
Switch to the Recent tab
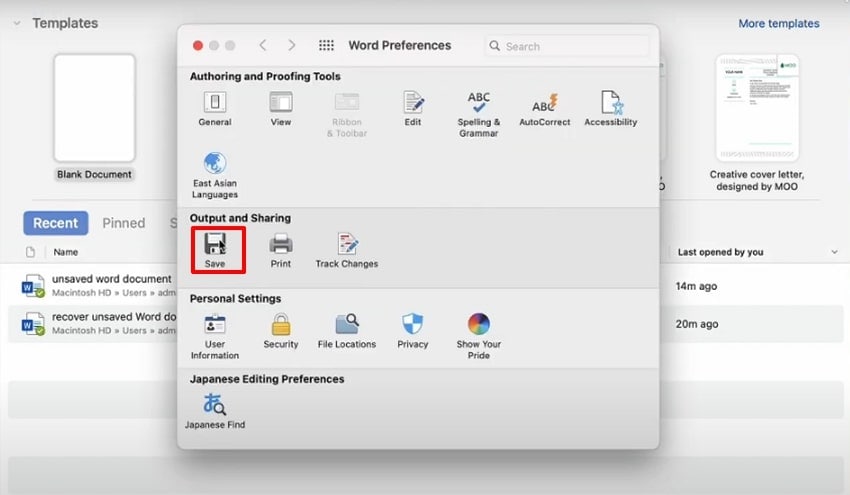[x=56, y=223]
